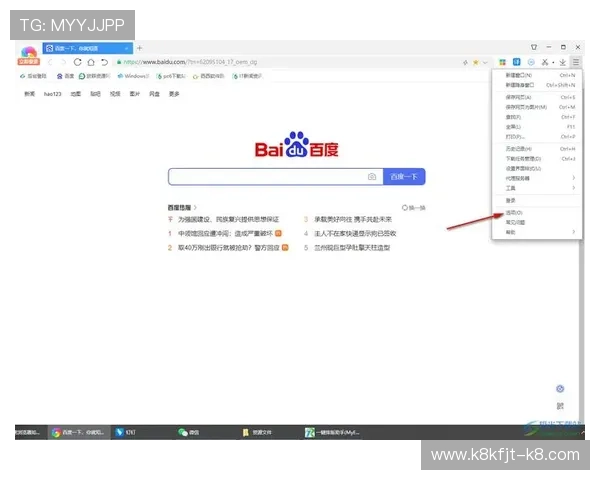Click the blue circular icon at page right

click(x=560, y=389)
